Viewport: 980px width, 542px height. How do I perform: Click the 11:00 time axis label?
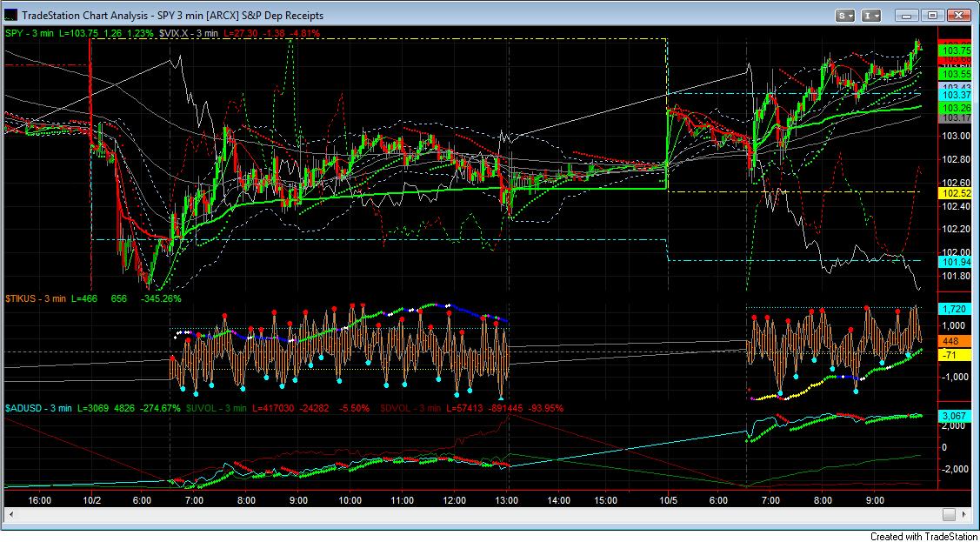(402, 500)
